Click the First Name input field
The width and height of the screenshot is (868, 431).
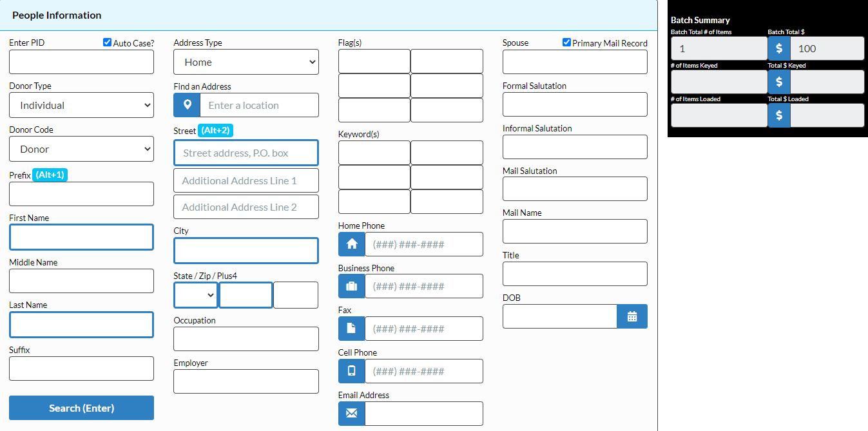[x=81, y=237]
